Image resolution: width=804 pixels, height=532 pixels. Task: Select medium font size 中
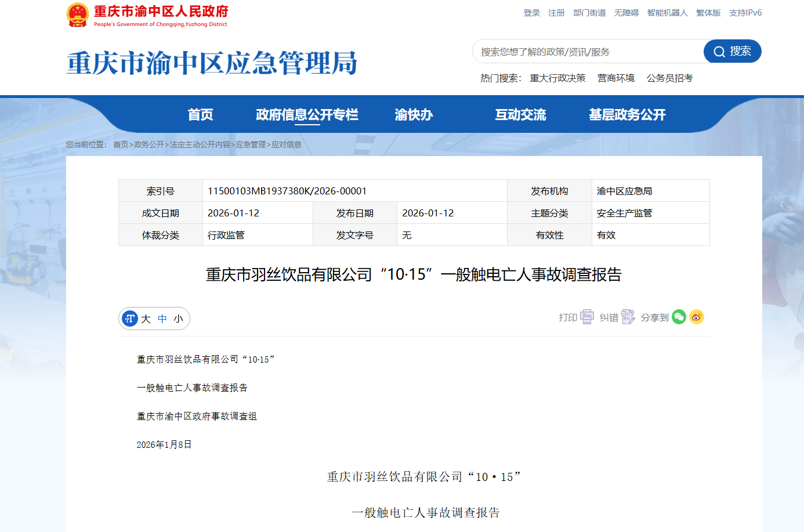click(162, 319)
